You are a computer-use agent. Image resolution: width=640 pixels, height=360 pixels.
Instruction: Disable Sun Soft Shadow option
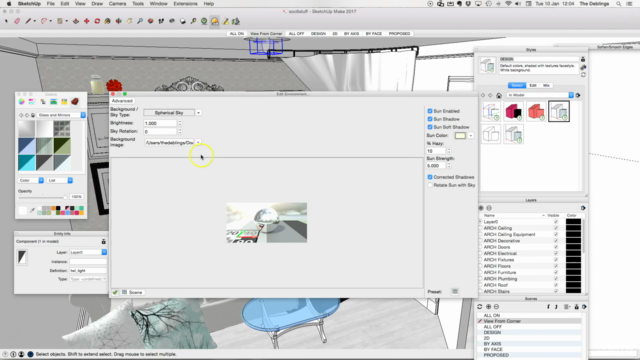430,127
